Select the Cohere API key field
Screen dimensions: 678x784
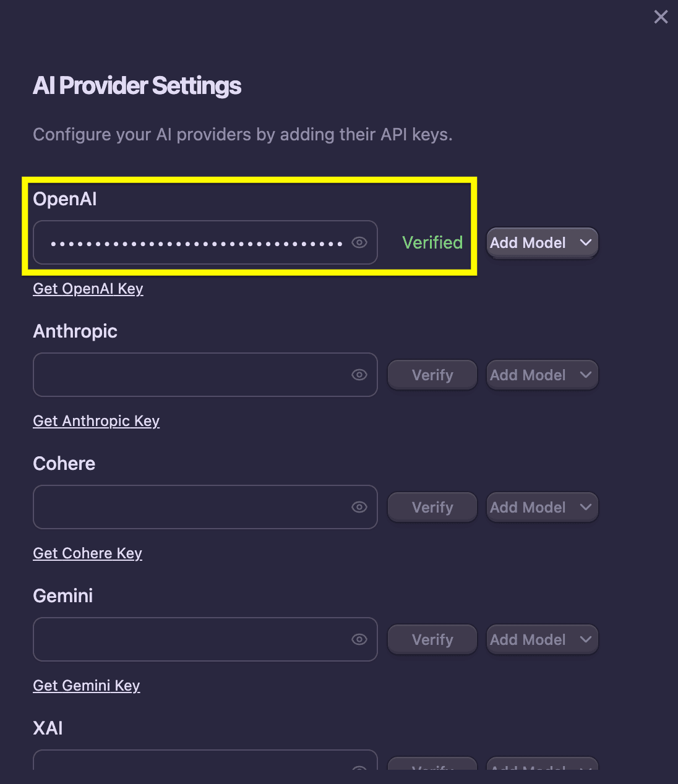tap(192, 507)
